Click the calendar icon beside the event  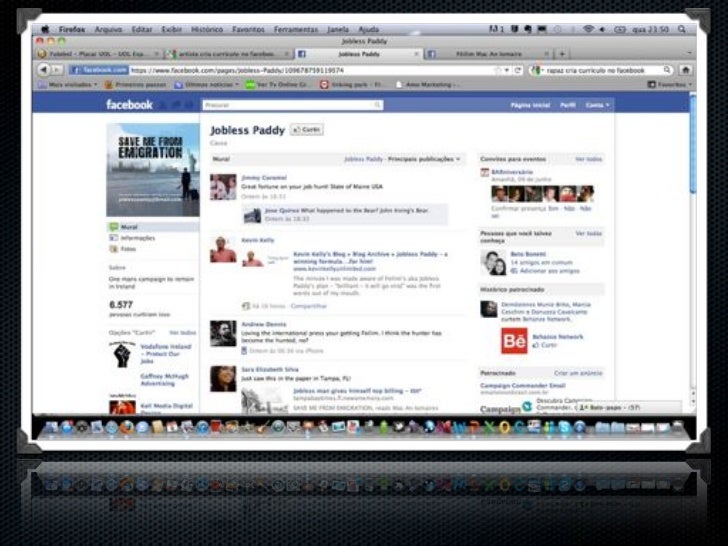tap(485, 172)
